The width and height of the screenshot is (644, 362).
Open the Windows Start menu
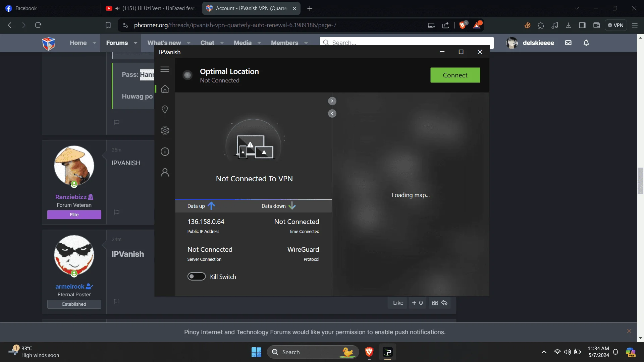click(256, 352)
